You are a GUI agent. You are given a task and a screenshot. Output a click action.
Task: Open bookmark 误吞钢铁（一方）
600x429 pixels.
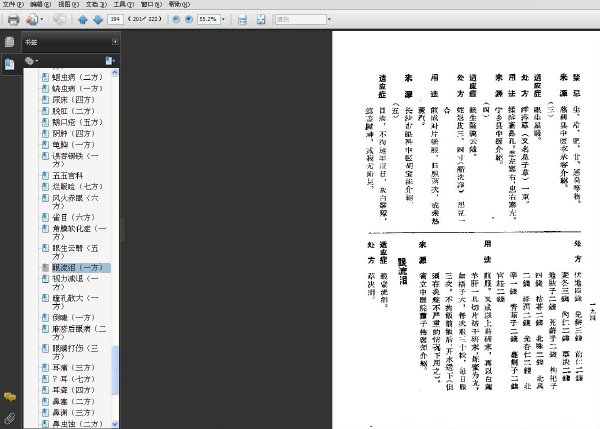pyautogui.click(x=75, y=160)
